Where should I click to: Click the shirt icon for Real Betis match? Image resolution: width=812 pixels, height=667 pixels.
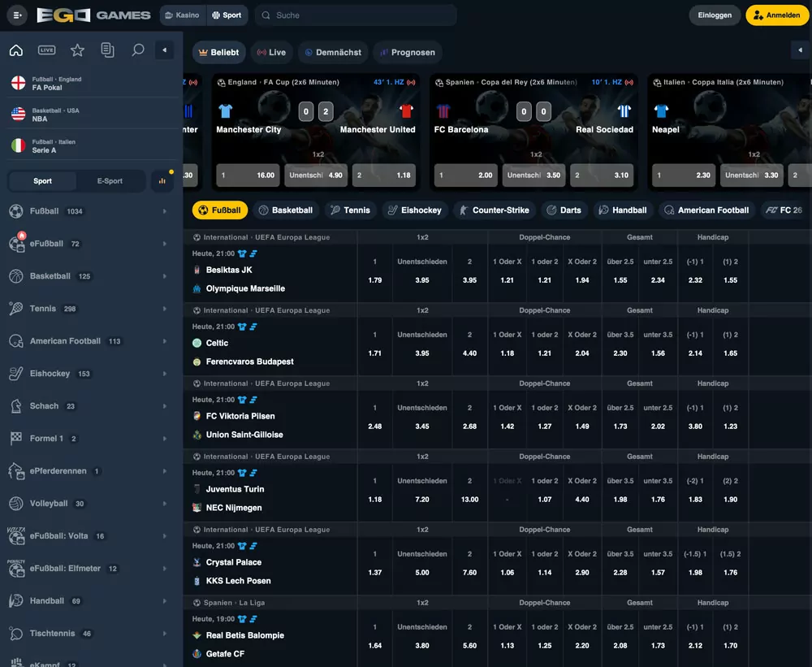click(242, 619)
